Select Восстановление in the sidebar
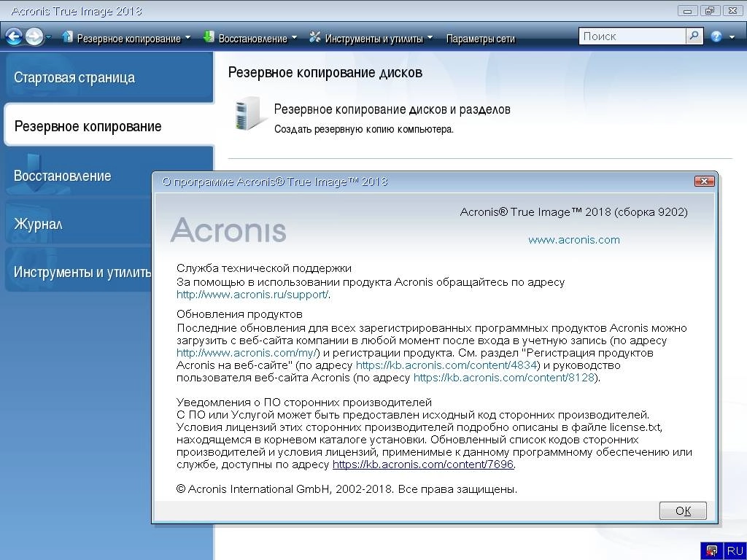 click(79, 176)
